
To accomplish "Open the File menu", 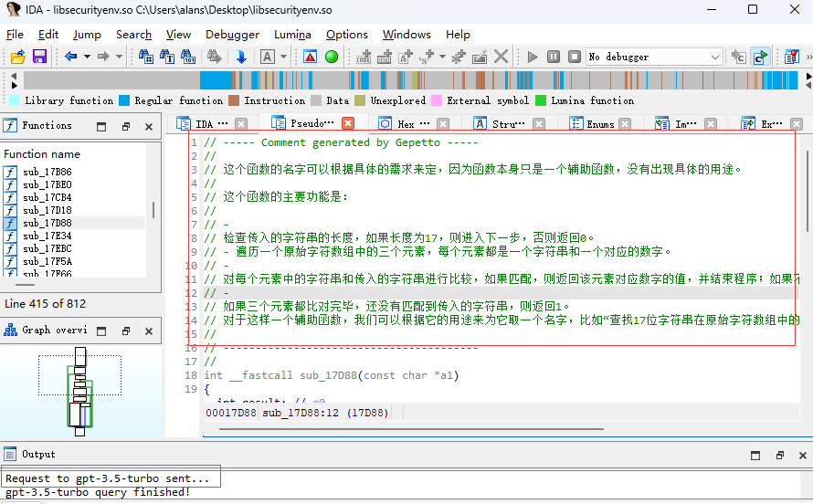I will click(x=15, y=35).
